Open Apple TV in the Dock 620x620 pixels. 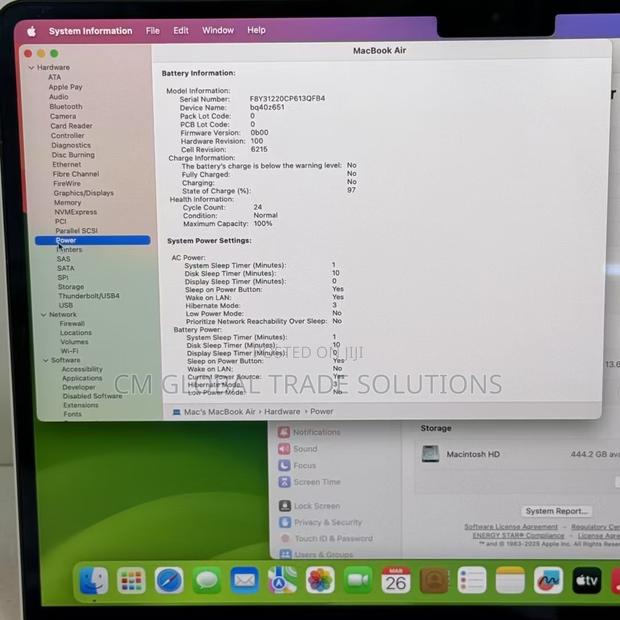pyautogui.click(x=586, y=580)
